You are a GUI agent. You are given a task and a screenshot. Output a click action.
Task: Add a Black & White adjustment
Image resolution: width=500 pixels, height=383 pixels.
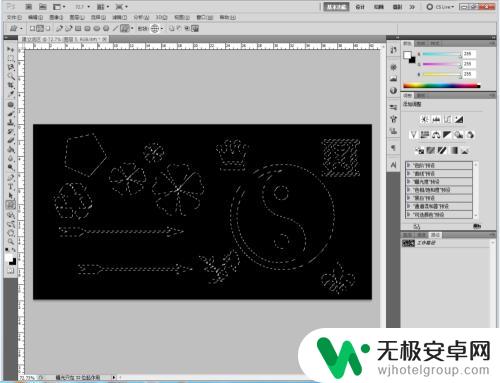447,135
